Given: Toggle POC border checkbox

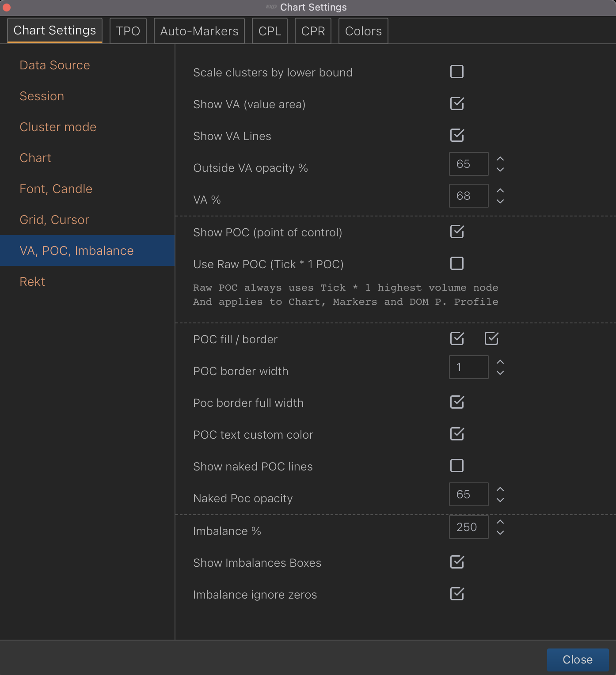Looking at the screenshot, I should 491,338.
